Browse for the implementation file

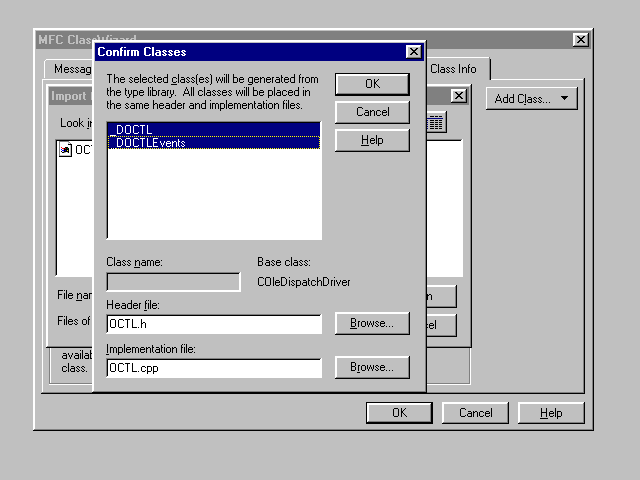[x=372, y=367]
